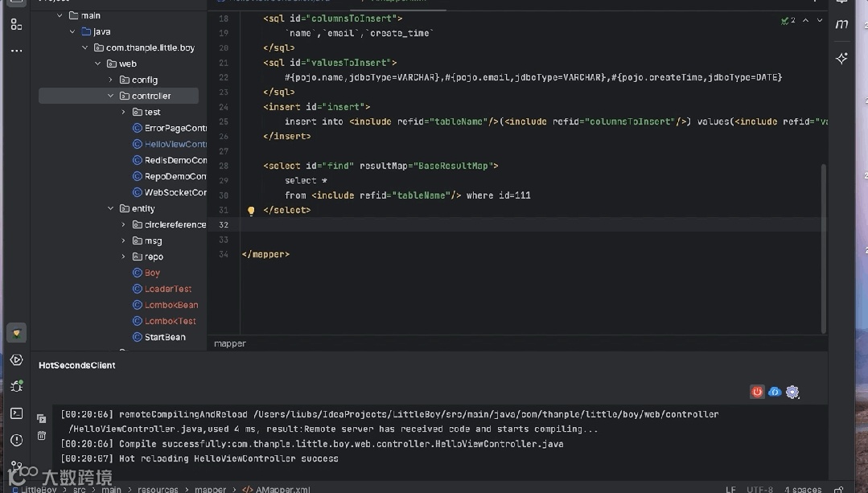Click 'where id=111' text on line 30
The height and width of the screenshot is (493, 868).
(498, 195)
